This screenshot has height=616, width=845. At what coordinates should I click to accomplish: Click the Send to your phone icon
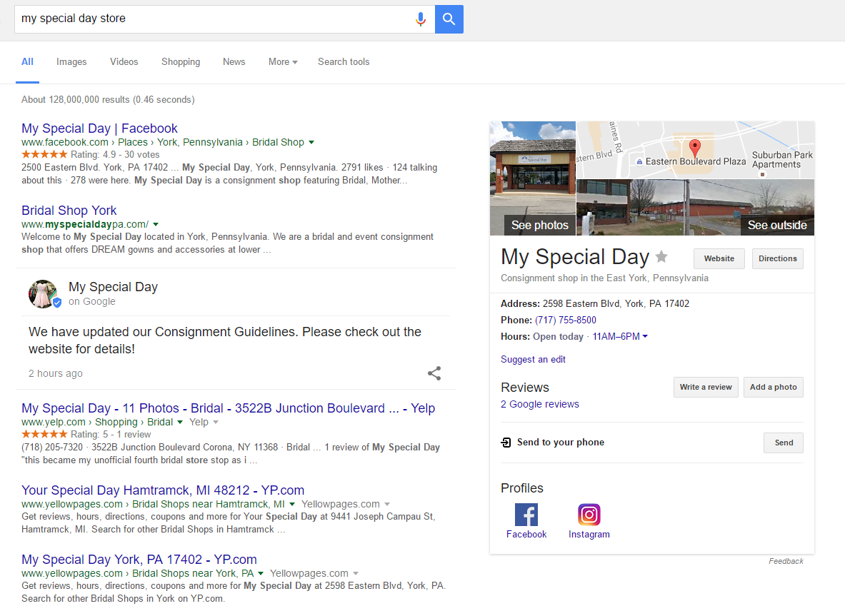click(x=506, y=443)
